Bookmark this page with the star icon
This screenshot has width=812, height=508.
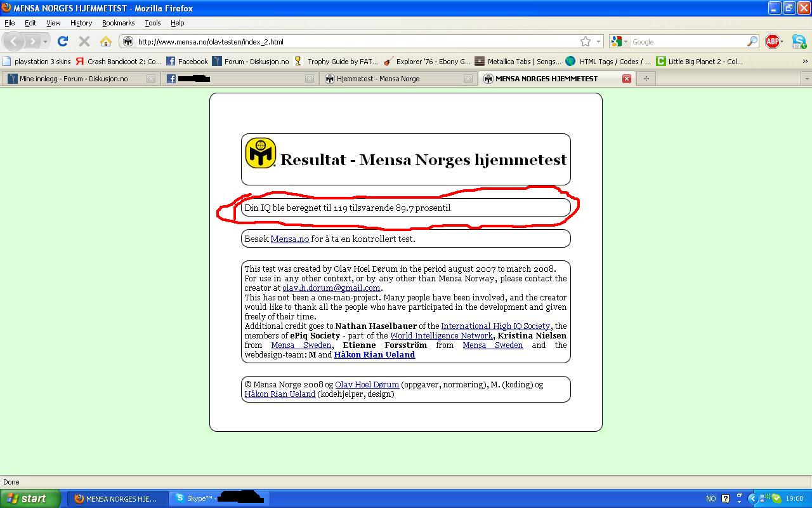pyautogui.click(x=586, y=41)
